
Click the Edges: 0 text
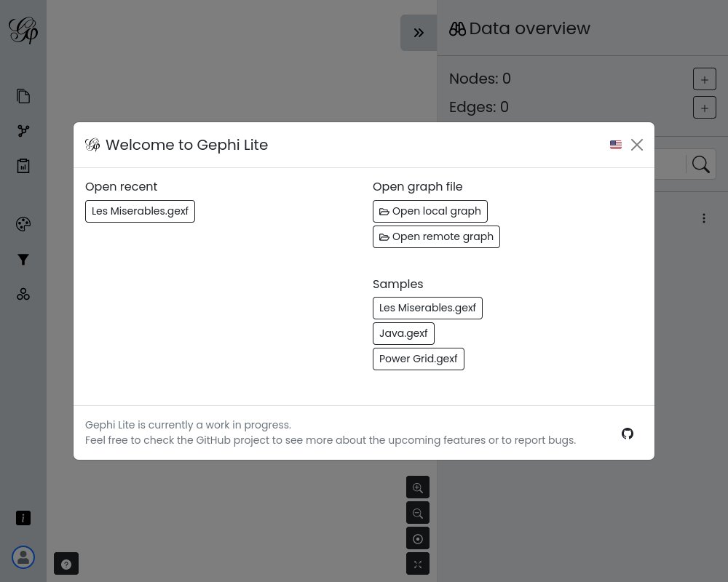click(x=479, y=107)
